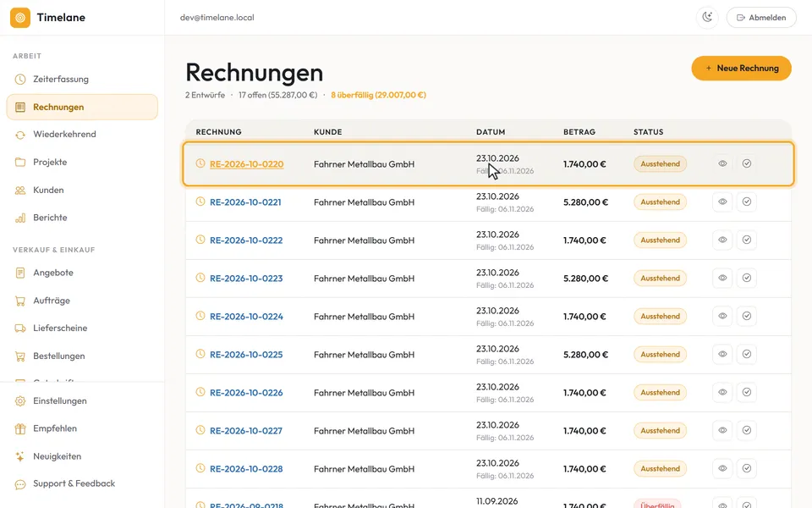The height and width of the screenshot is (508, 812).
Task: Toggle dark mode moon icon
Action: coord(707,18)
